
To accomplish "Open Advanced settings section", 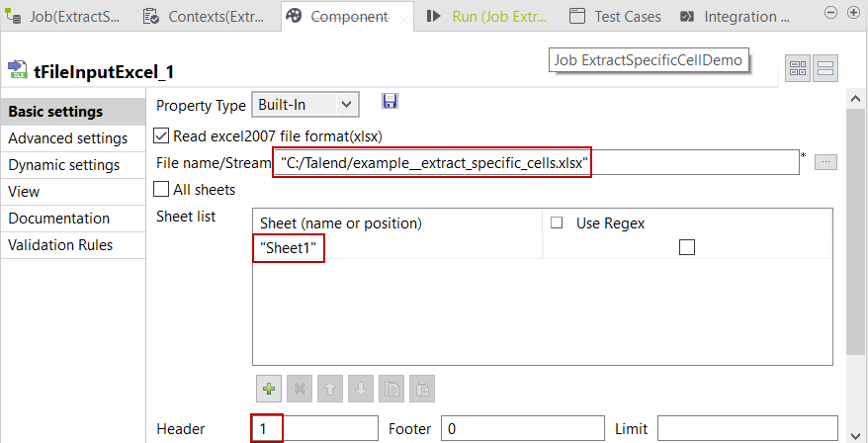I will pyautogui.click(x=67, y=138).
